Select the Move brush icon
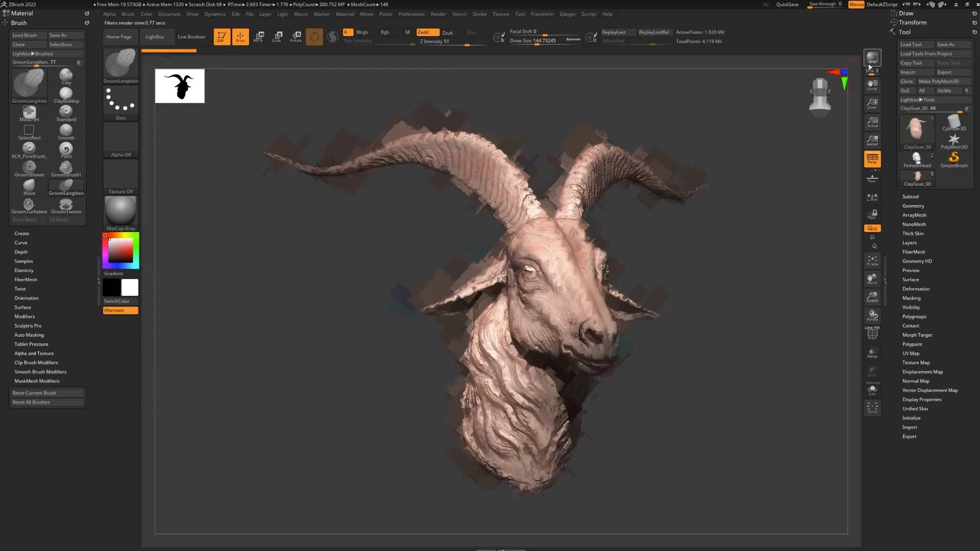The width and height of the screenshot is (980, 551). click(29, 186)
